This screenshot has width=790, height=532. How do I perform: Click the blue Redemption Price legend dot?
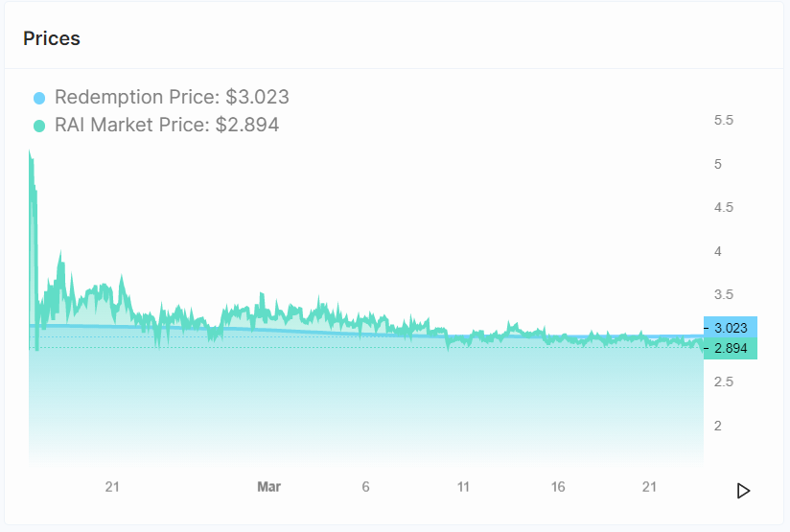pyautogui.click(x=39, y=98)
